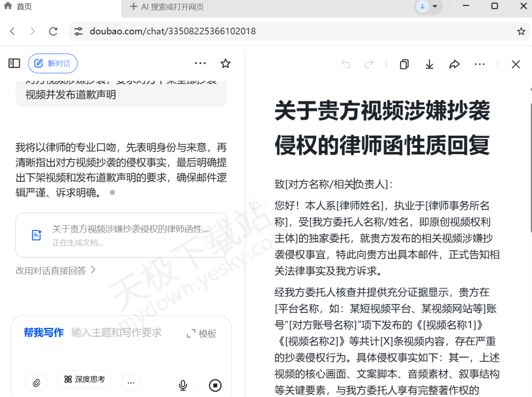Attach a file using the paperclip icon
Screen dimensions: 532x397
[x=36, y=383]
